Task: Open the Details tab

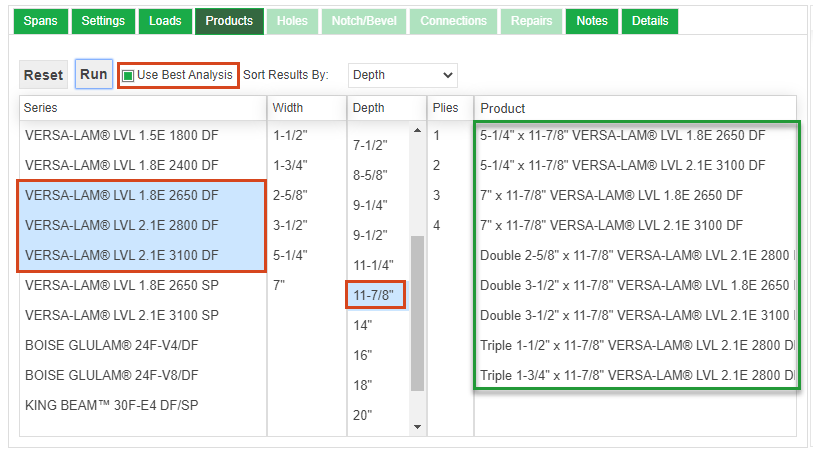Action: click(650, 21)
